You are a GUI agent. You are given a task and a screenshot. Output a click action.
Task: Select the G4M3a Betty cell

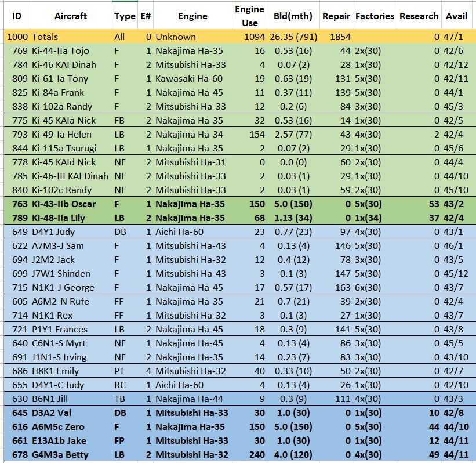71,455
